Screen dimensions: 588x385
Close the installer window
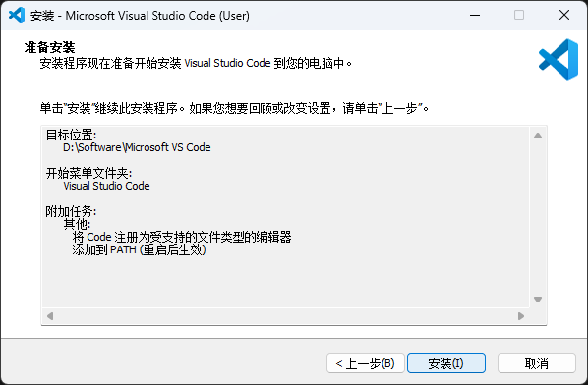(564, 15)
